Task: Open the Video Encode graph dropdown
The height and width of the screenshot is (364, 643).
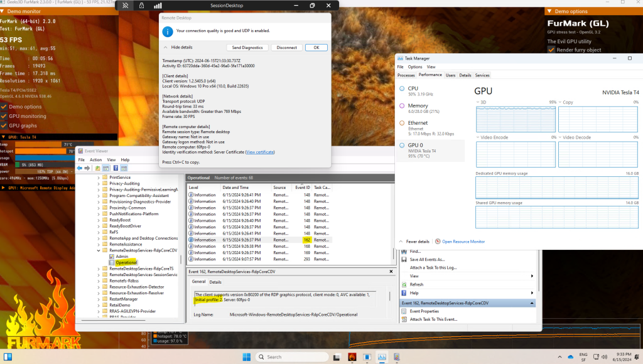Action: pos(478,137)
